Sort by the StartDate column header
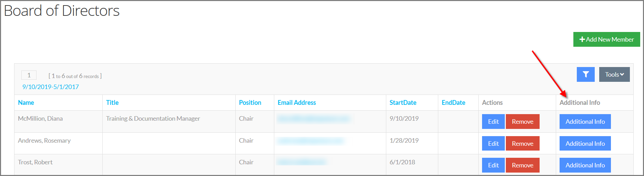 [x=403, y=102]
